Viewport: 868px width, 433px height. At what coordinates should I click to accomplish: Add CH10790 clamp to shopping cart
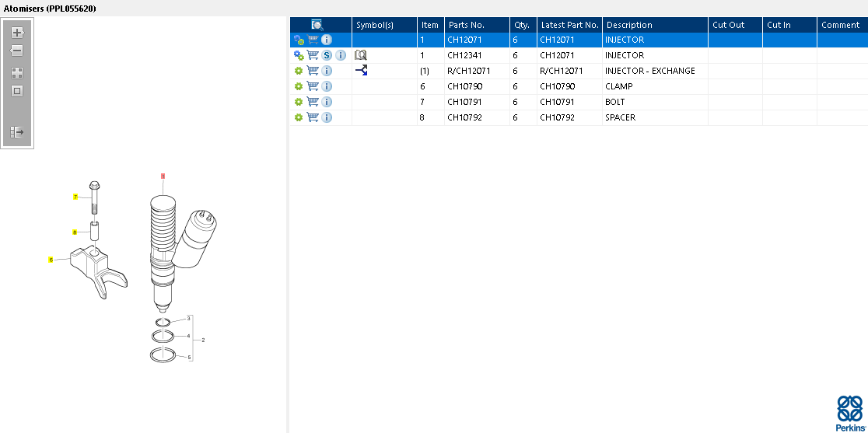click(x=313, y=86)
